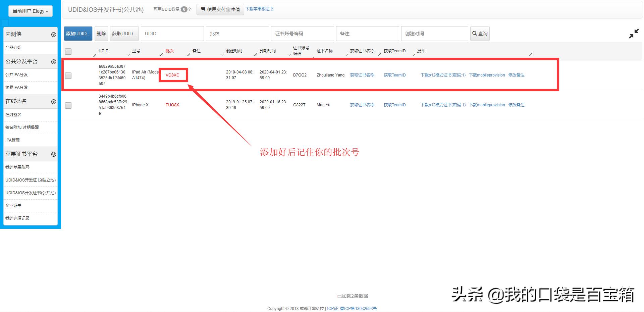This screenshot has height=312, width=644.
Task: Click the 添加UDID button
Action: click(78, 33)
